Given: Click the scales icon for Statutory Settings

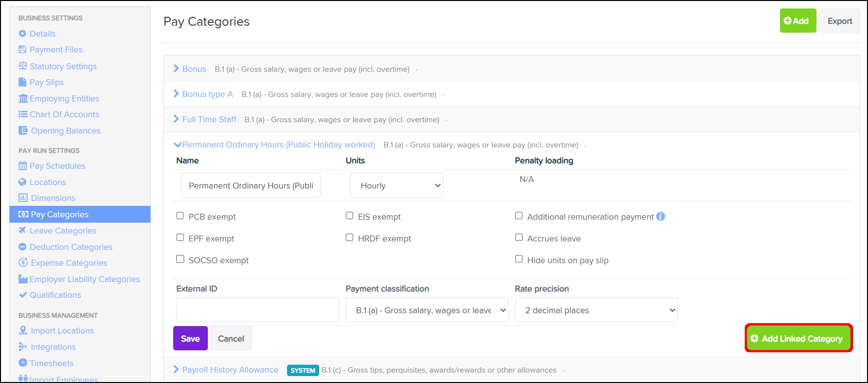Looking at the screenshot, I should coord(23,66).
